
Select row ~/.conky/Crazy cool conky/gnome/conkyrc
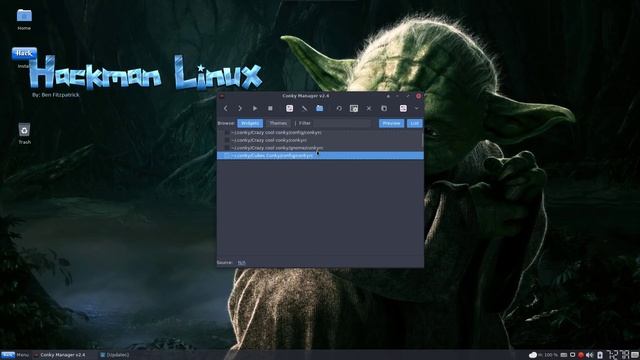click(319, 148)
